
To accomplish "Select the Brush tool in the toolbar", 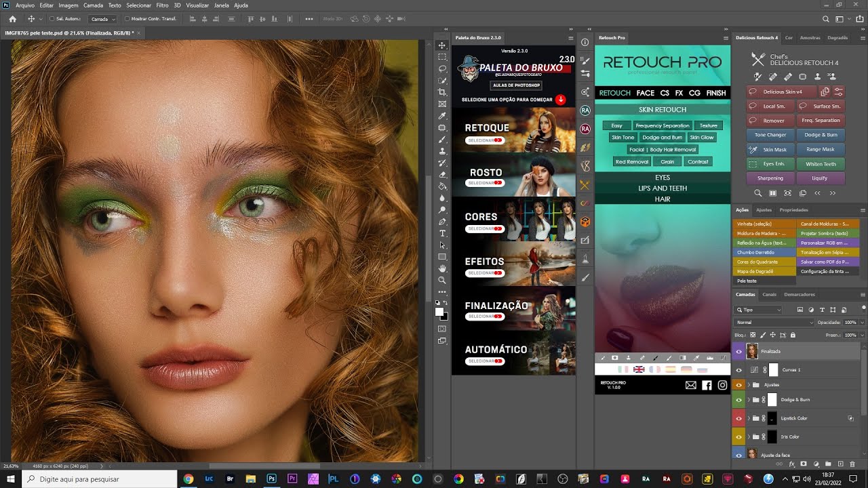I will click(442, 140).
